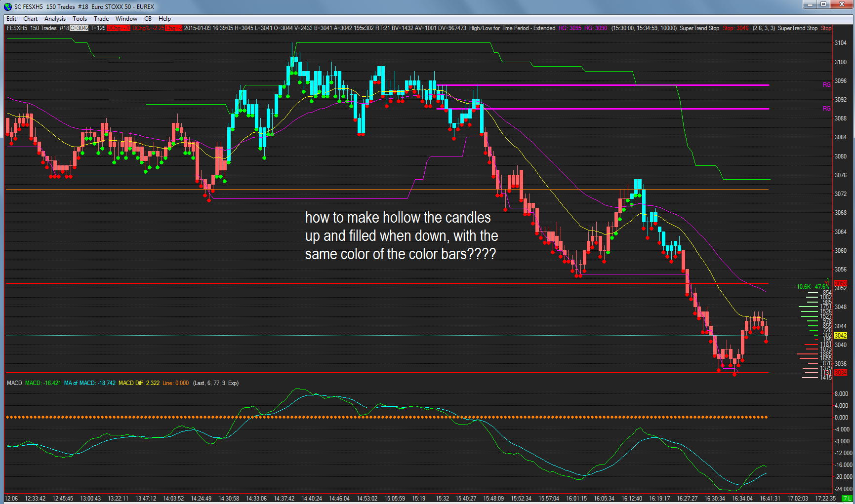Click the (Last, 6, 77, 9, Exp) MACD settings
This screenshot has height=504, width=855.
216,383
